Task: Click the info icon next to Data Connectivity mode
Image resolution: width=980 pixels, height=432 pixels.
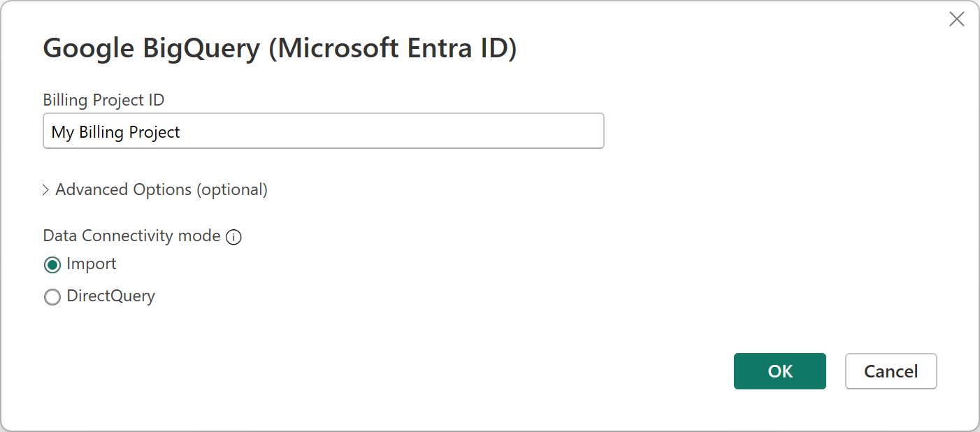Action: [x=234, y=237]
